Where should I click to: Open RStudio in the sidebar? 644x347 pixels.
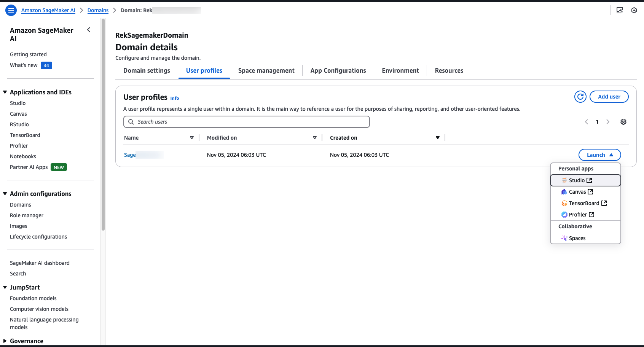[x=19, y=124]
